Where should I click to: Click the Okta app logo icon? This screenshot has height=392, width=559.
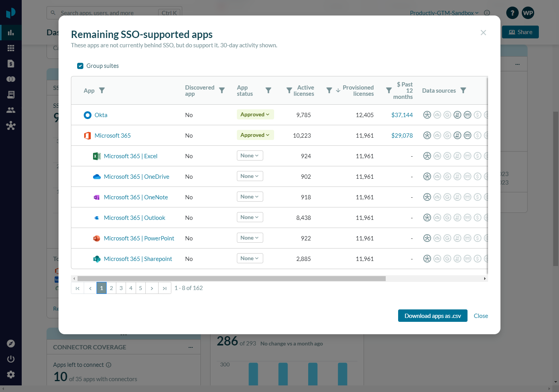point(88,115)
